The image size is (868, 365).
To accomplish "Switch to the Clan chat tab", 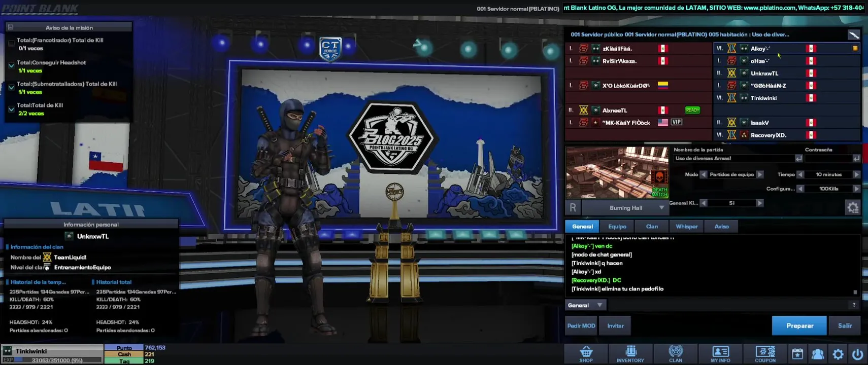I will click(x=652, y=226).
